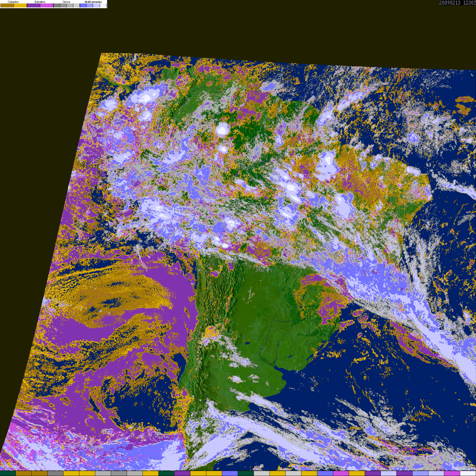Pick the magenta Estratos legend swatch

tap(47, 5)
